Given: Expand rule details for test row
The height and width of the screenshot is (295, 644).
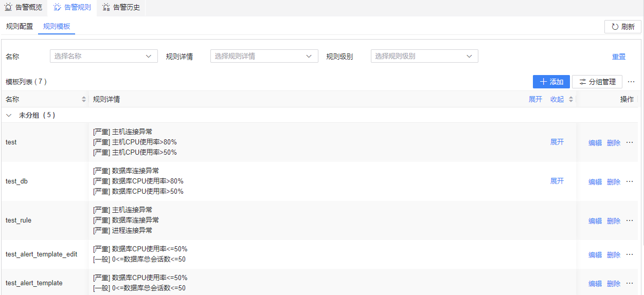Looking at the screenshot, I should (557, 142).
